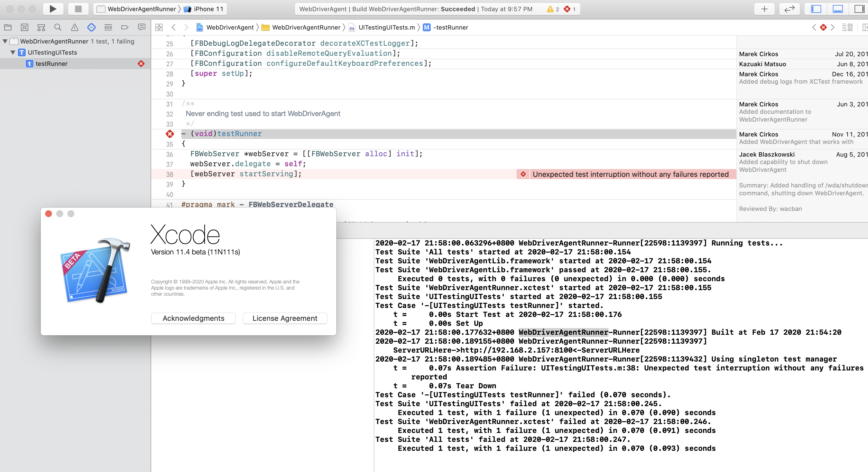Image resolution: width=868 pixels, height=472 pixels.
Task: Click the test failure diamond at testRunner line
Action: click(x=170, y=134)
